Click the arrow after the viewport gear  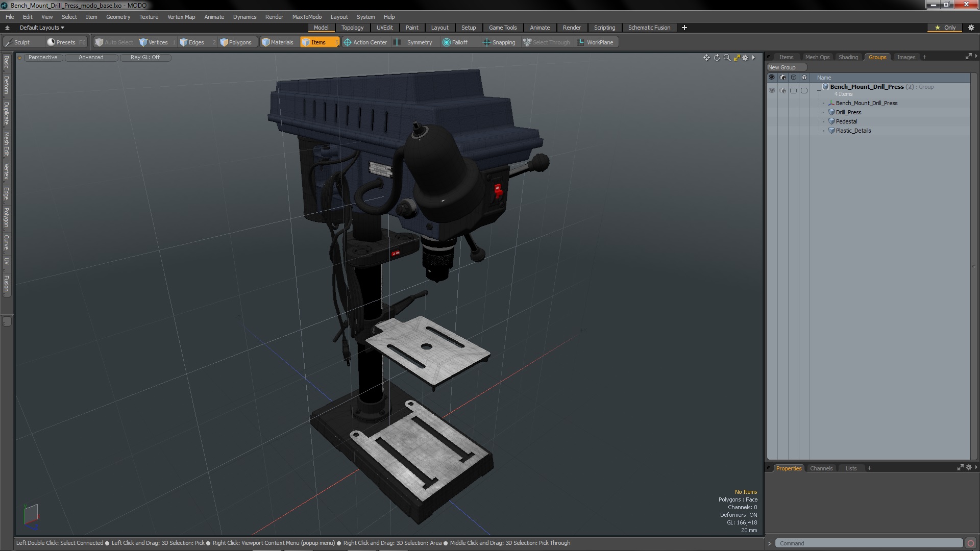tap(753, 58)
